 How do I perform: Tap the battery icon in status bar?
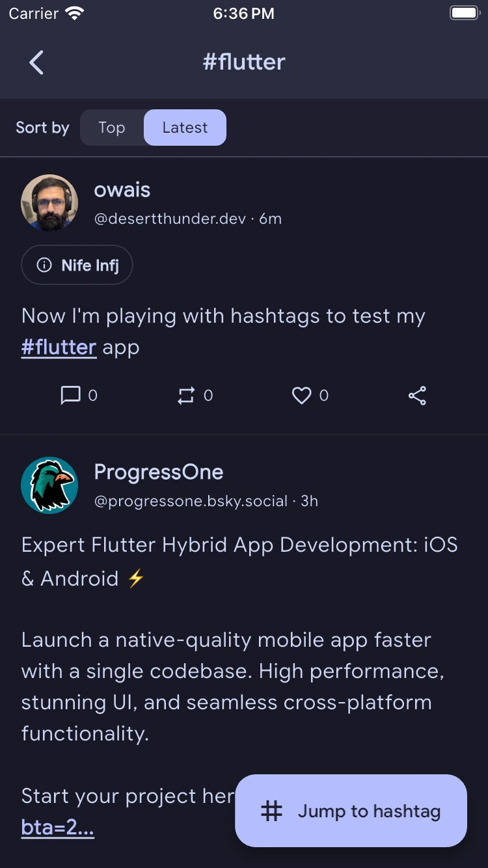[x=464, y=14]
